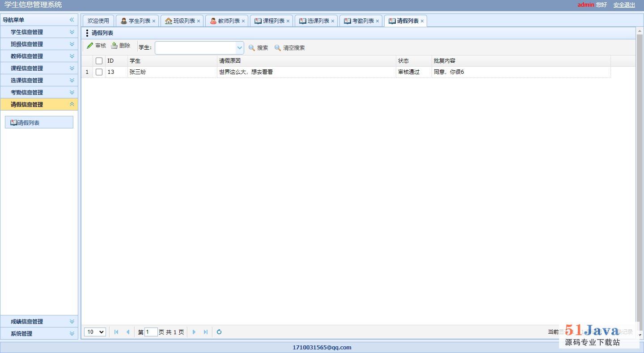Expand 班级信息管理 menu section
The height and width of the screenshot is (353, 644).
pos(39,44)
